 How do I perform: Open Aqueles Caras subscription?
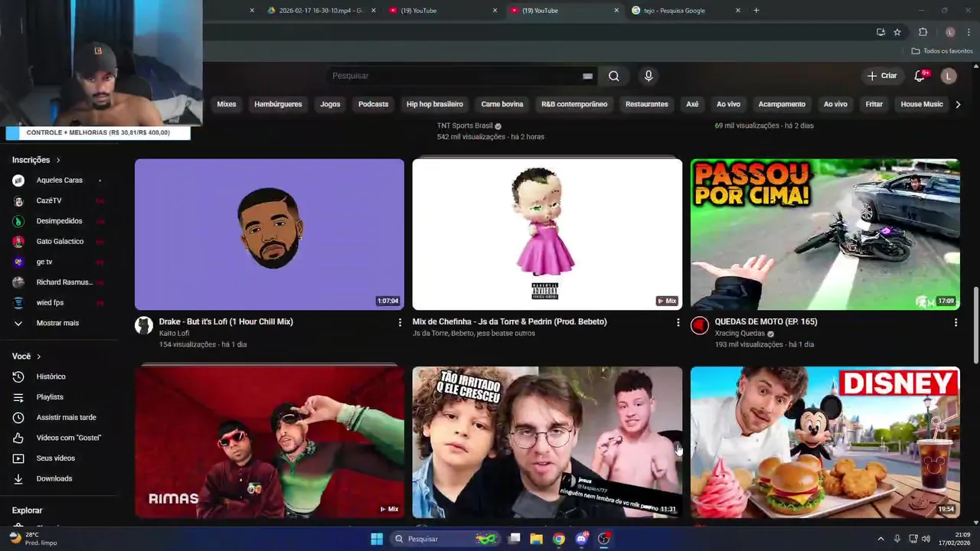pyautogui.click(x=58, y=181)
